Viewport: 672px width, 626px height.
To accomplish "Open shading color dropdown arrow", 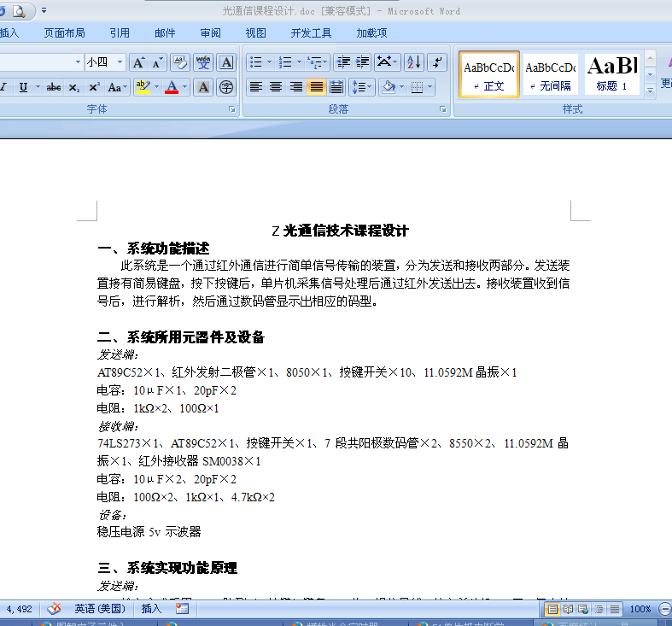I will (x=401, y=87).
